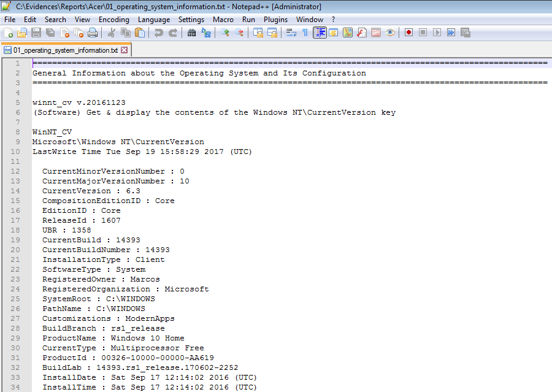Click the Find binoculars icon
552x392 pixels.
click(191, 33)
